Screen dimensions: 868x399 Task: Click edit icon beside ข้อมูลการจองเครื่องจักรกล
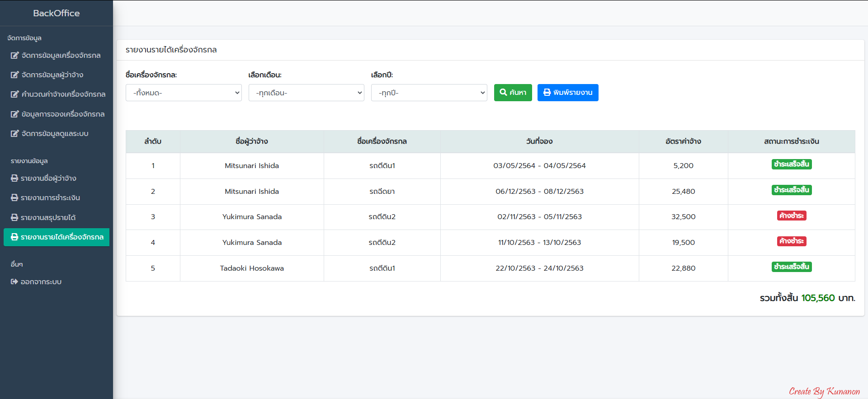point(15,114)
